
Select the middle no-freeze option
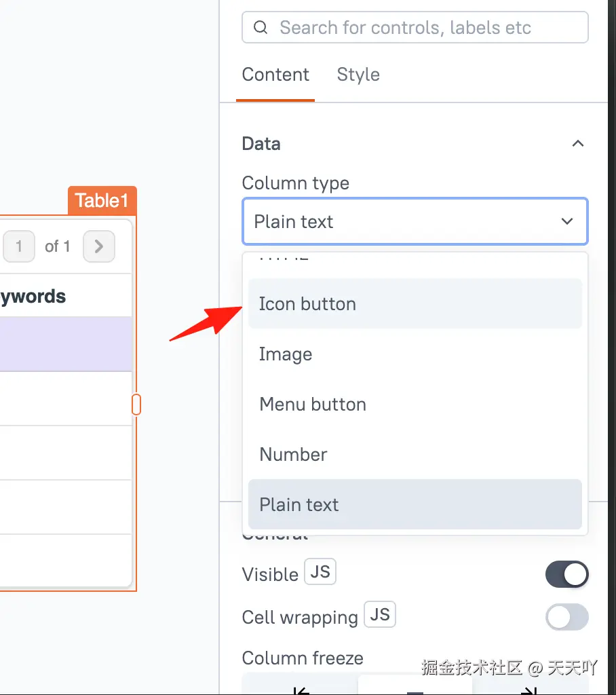click(415, 688)
